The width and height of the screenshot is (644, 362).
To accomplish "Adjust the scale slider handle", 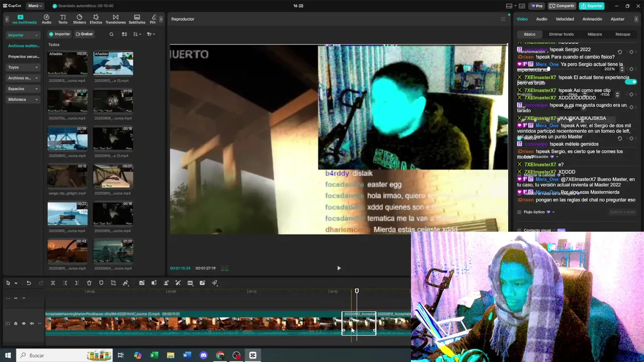I will (548, 69).
